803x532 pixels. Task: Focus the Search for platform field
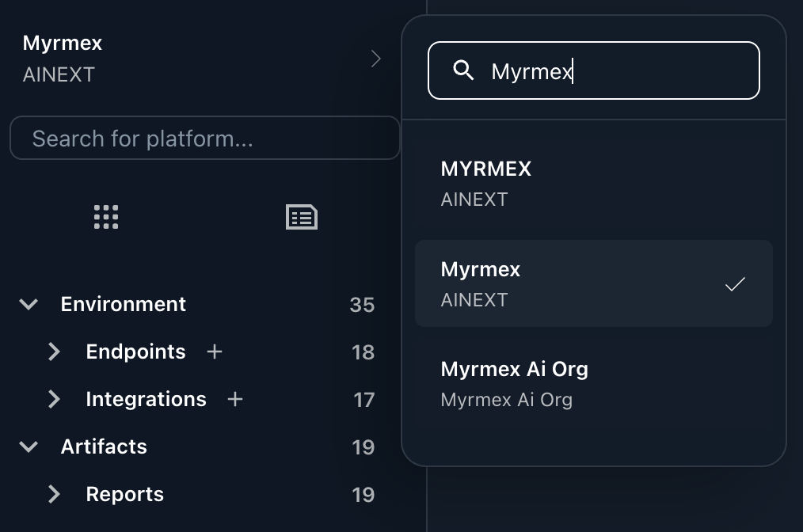[x=205, y=139]
